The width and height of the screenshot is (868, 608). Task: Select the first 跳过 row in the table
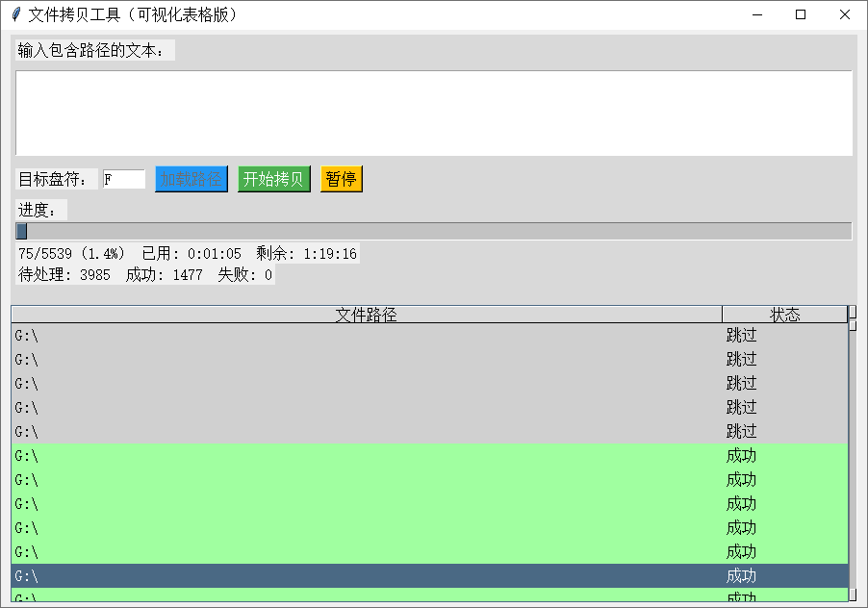[x=429, y=335]
